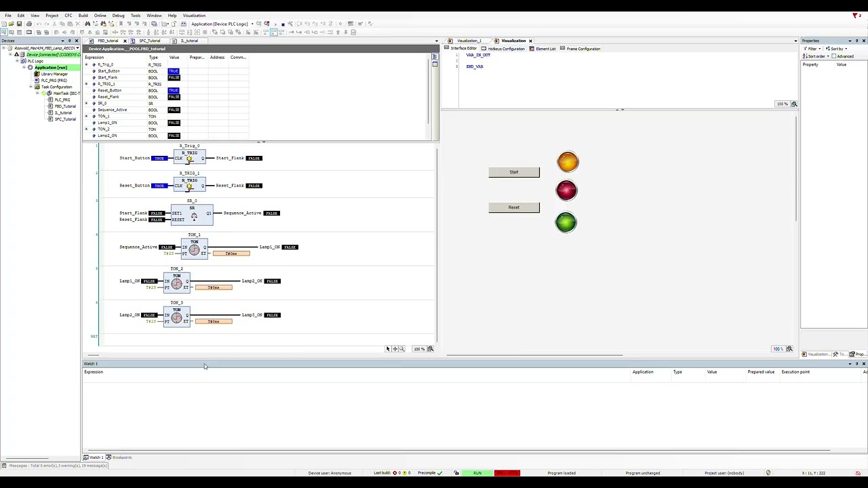Click the RUN status indicator

pos(477,473)
